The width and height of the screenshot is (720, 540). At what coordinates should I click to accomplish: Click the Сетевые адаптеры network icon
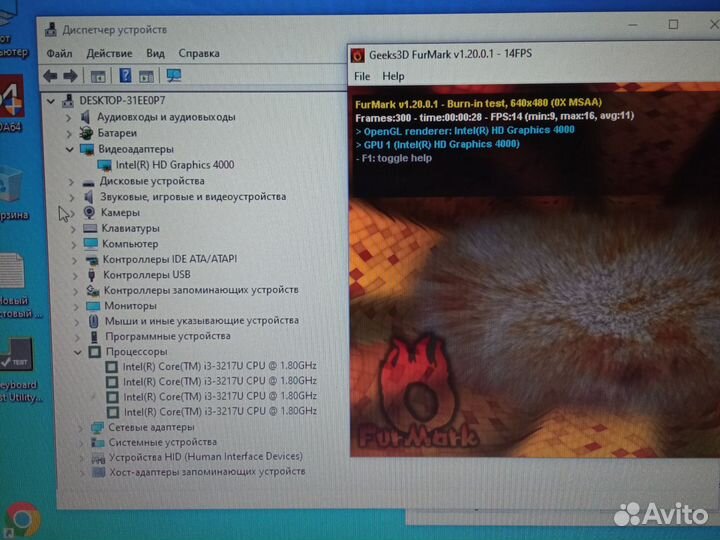[x=97, y=428]
